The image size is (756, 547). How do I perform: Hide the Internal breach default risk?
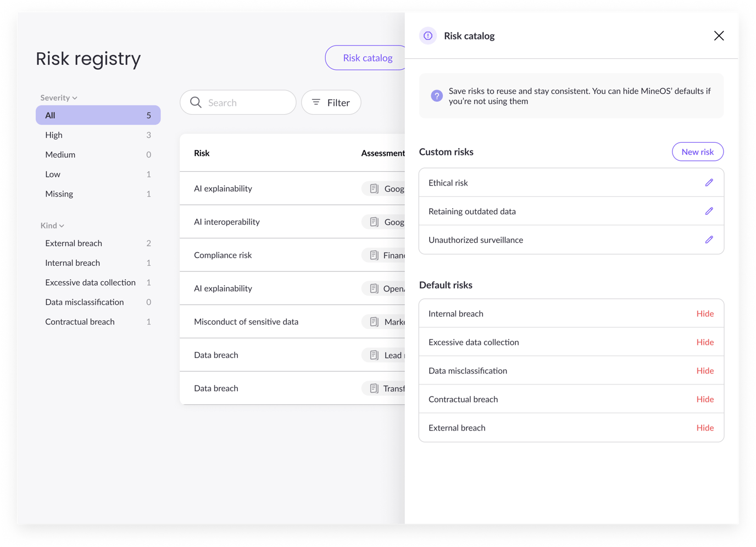705,313
